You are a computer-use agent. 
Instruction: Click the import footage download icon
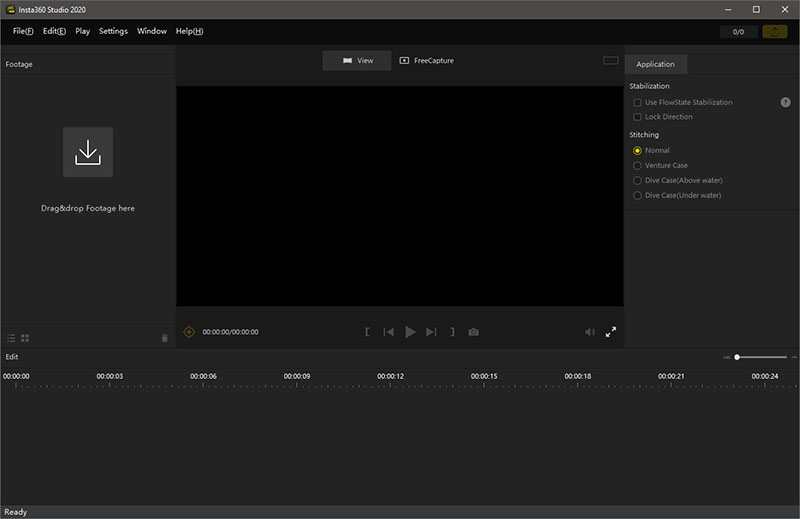click(88, 152)
